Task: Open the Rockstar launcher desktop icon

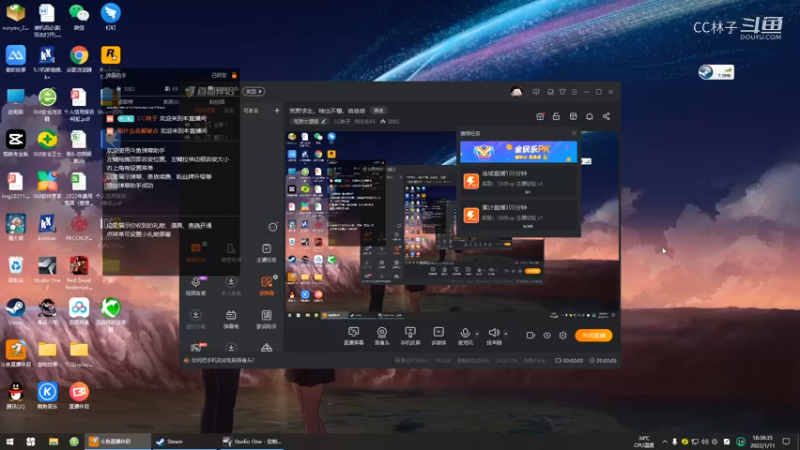Action: click(x=110, y=59)
